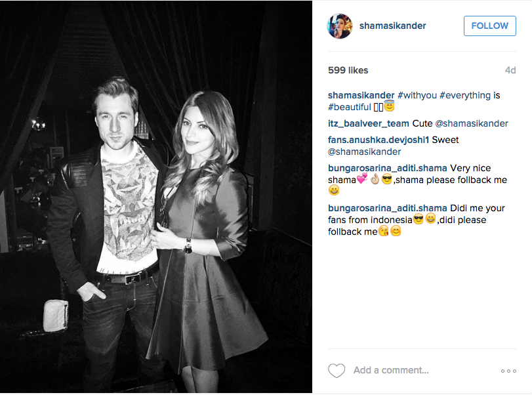Click the halo smiley emoji in caption

pos(390,106)
